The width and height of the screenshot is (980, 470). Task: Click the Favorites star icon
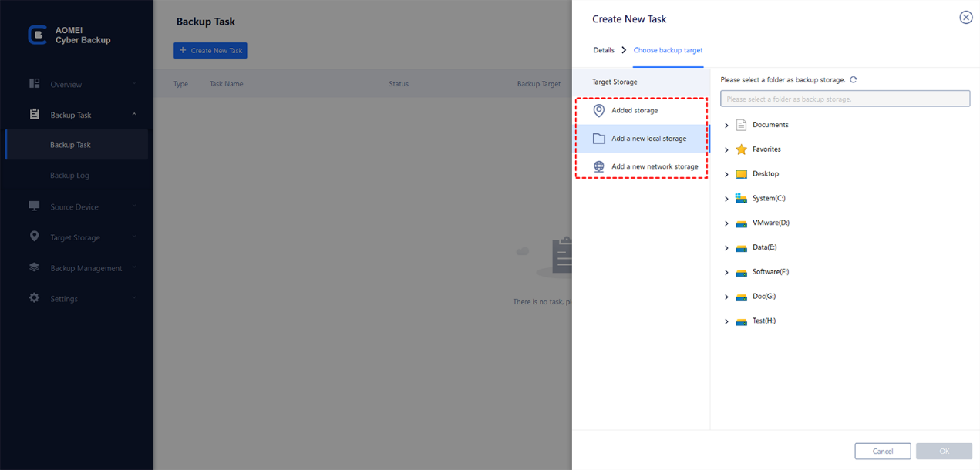point(741,149)
